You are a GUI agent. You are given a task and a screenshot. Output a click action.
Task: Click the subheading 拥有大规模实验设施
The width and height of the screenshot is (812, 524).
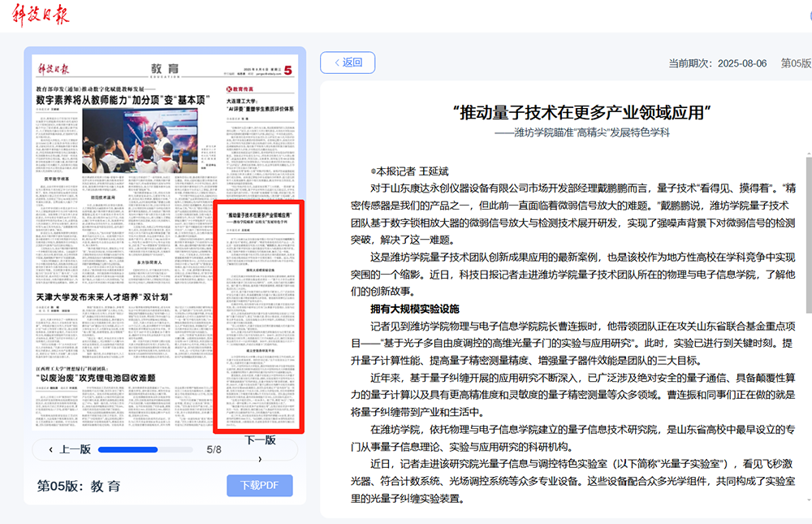tap(415, 309)
